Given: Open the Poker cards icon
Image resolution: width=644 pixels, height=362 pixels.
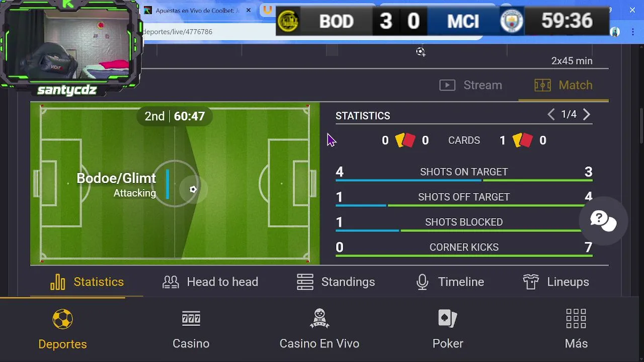Looking at the screenshot, I should [448, 319].
